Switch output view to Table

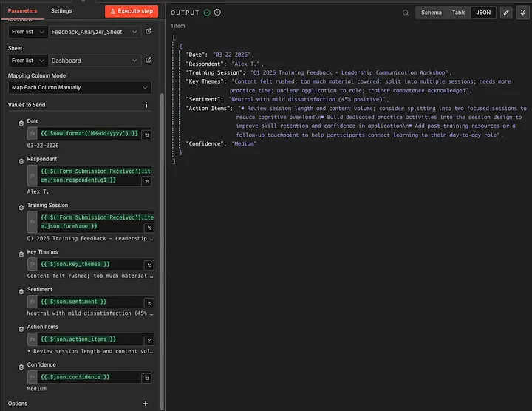[x=459, y=13]
